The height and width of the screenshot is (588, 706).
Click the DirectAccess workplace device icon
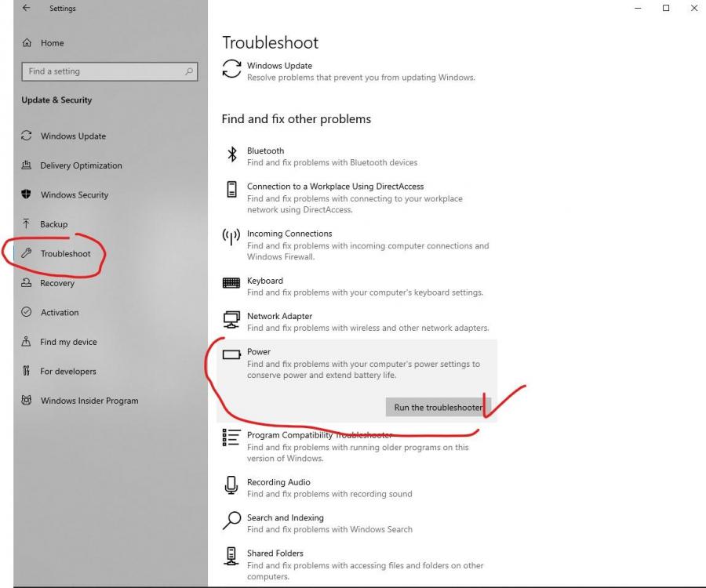(231, 190)
